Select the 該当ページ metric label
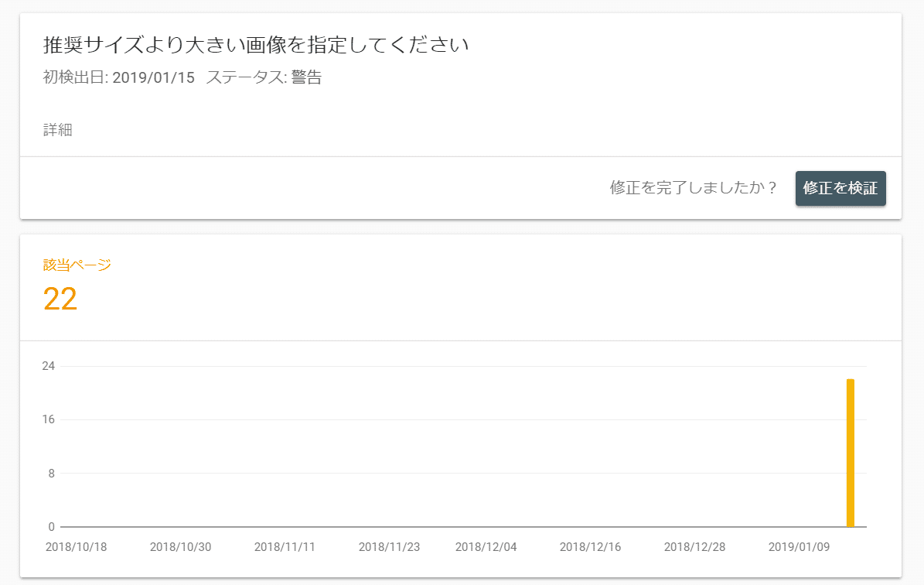924x585 pixels. [x=77, y=265]
